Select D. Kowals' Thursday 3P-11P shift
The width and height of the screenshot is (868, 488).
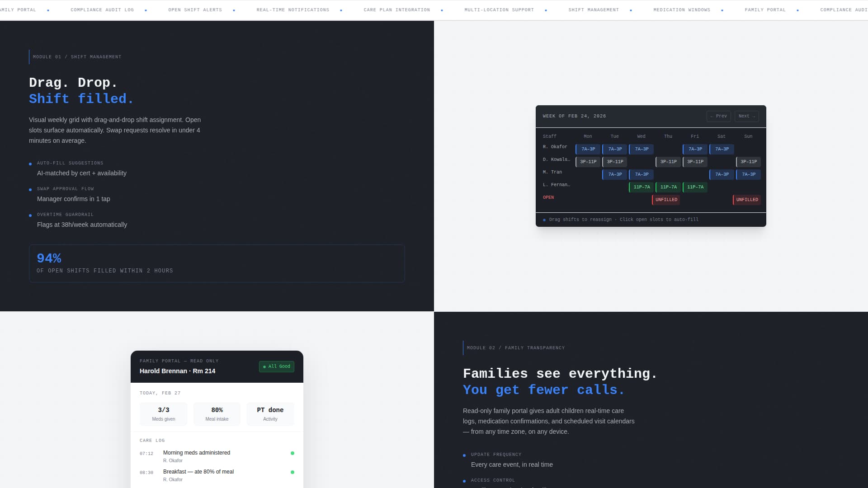(x=668, y=162)
